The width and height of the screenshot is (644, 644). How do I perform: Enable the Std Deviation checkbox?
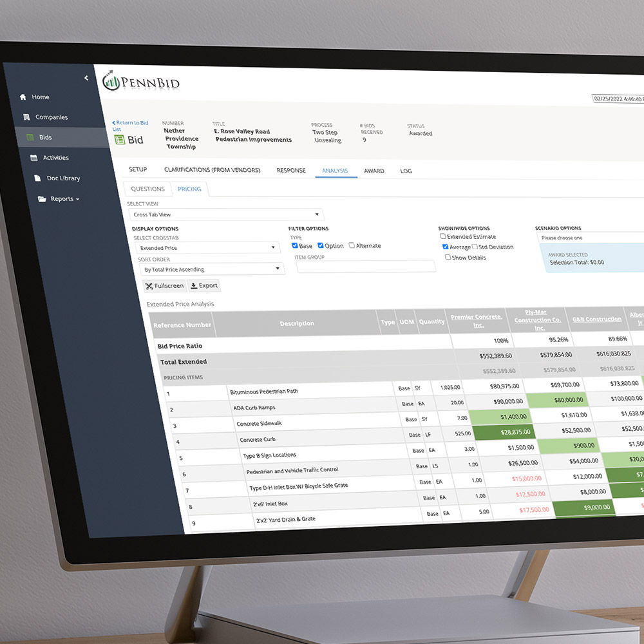[x=475, y=247]
